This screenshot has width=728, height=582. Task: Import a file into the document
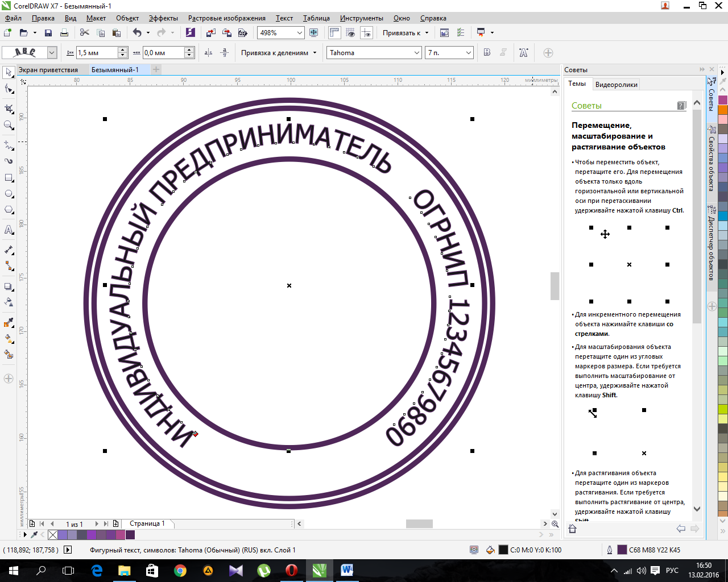(211, 33)
